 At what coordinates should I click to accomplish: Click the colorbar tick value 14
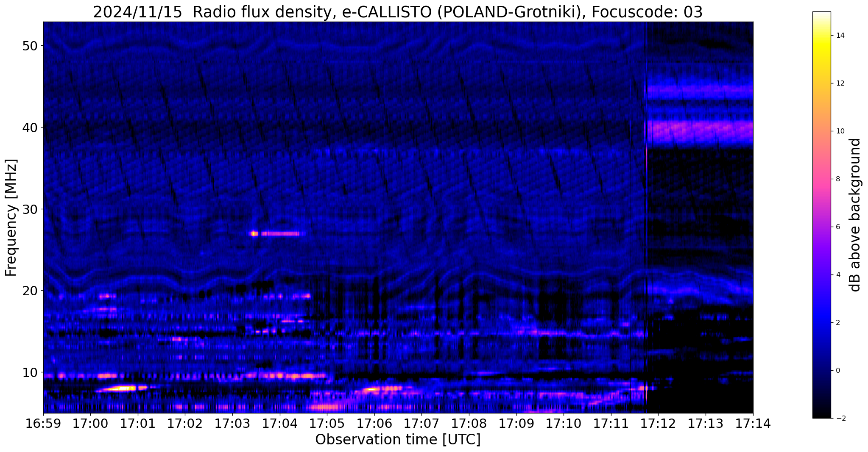pyautogui.click(x=840, y=36)
